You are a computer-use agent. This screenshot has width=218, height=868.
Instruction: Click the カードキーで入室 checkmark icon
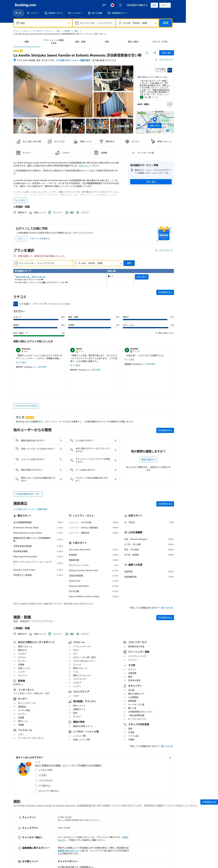coord(134,153)
